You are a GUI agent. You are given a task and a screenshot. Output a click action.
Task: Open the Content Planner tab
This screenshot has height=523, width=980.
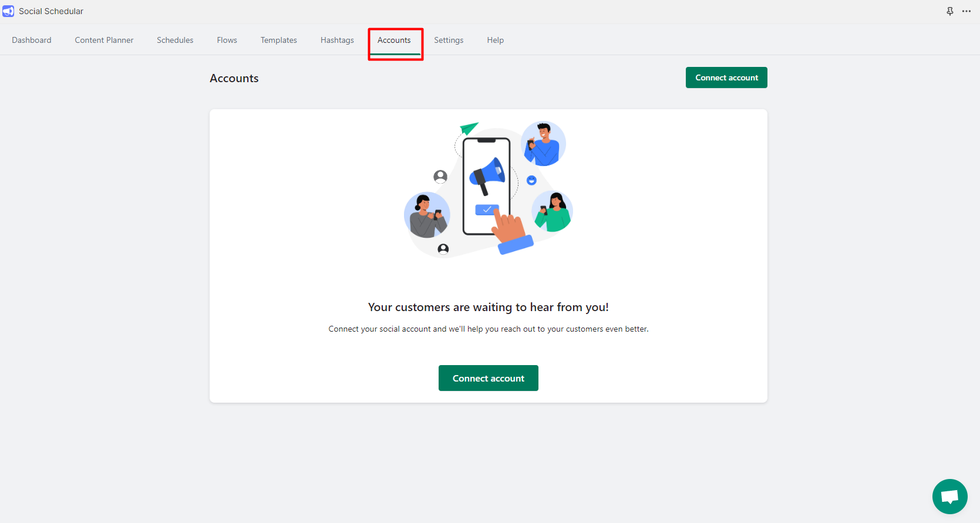click(x=104, y=40)
